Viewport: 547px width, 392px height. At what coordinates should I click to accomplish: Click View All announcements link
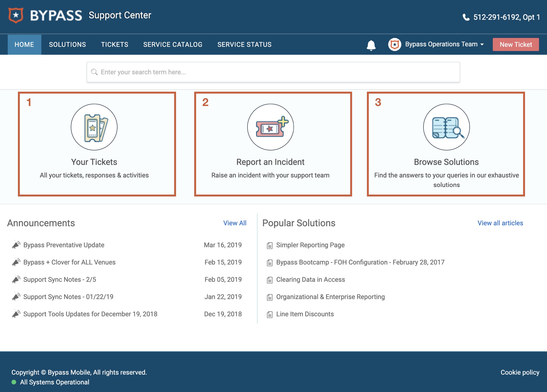tap(235, 223)
